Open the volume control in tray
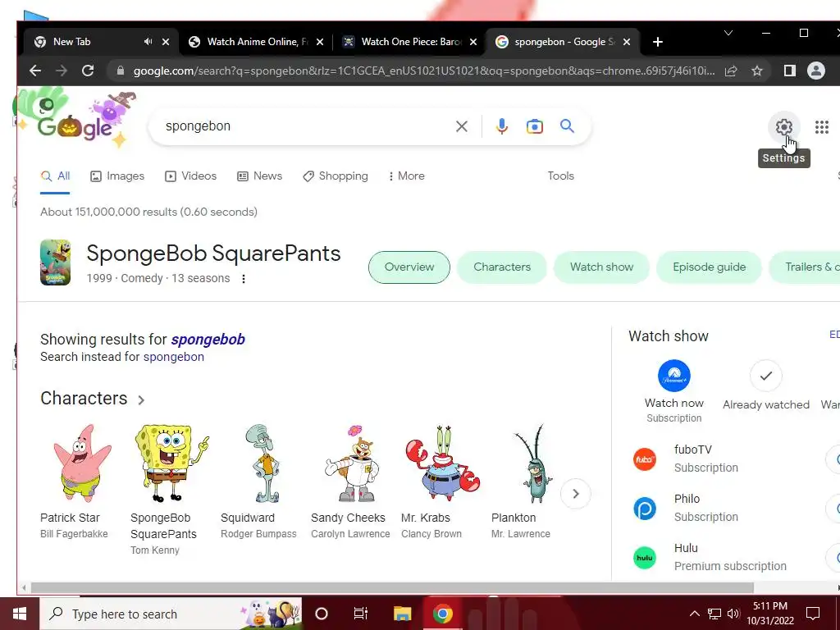The width and height of the screenshot is (840, 630). click(733, 614)
